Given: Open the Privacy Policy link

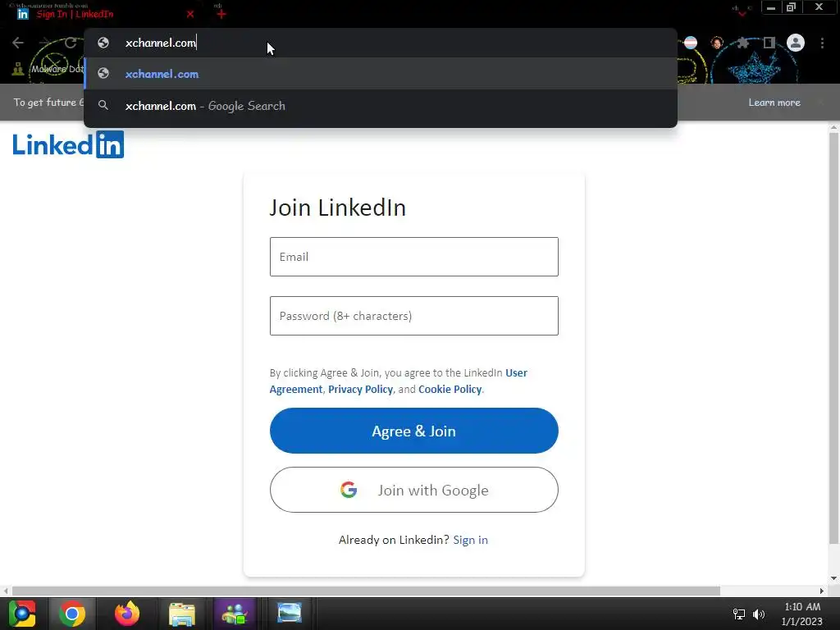Looking at the screenshot, I should coord(361,390).
